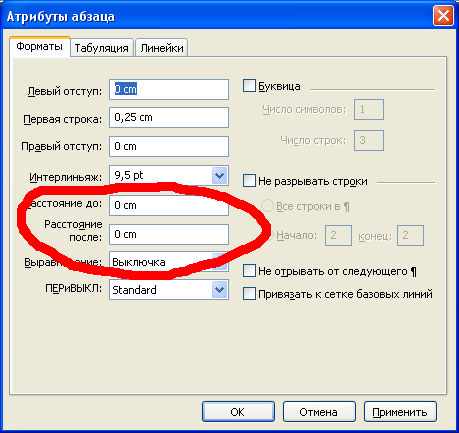Click the Применить button
Screen dimensions: 459x433
coord(400,412)
